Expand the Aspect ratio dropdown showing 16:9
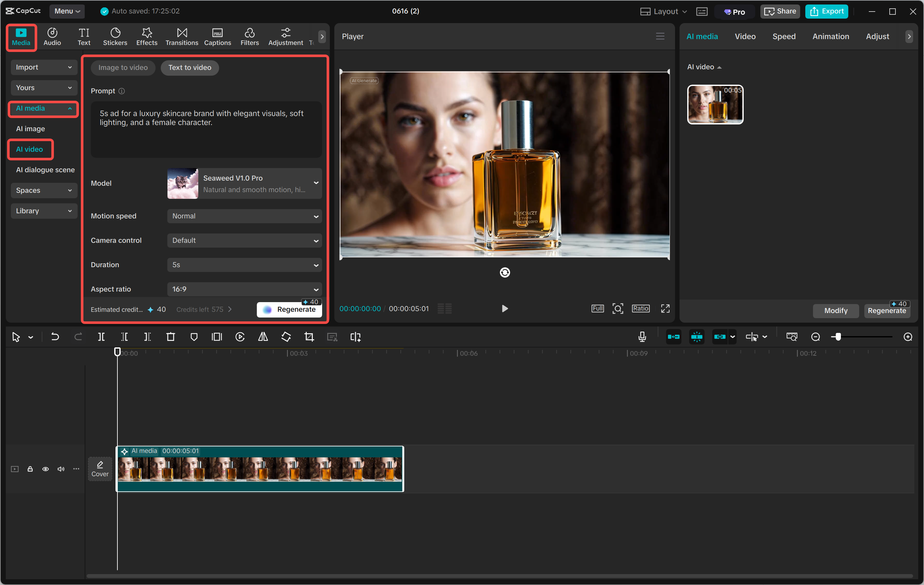 (x=244, y=289)
